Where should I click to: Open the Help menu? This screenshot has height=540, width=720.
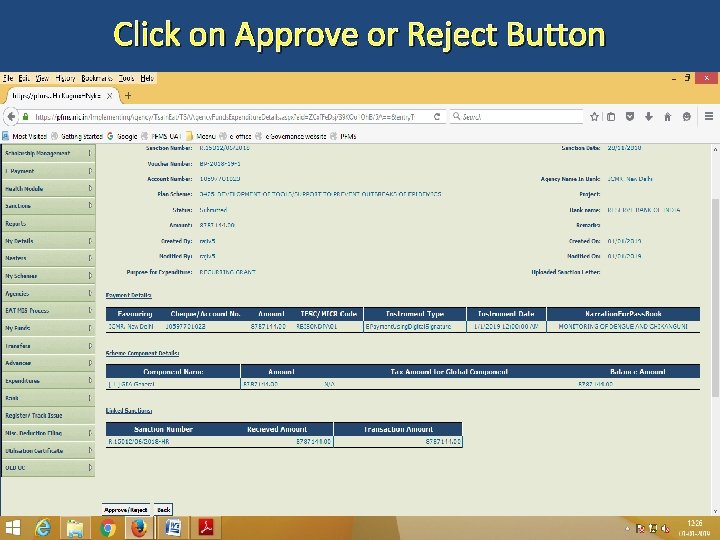[x=147, y=78]
